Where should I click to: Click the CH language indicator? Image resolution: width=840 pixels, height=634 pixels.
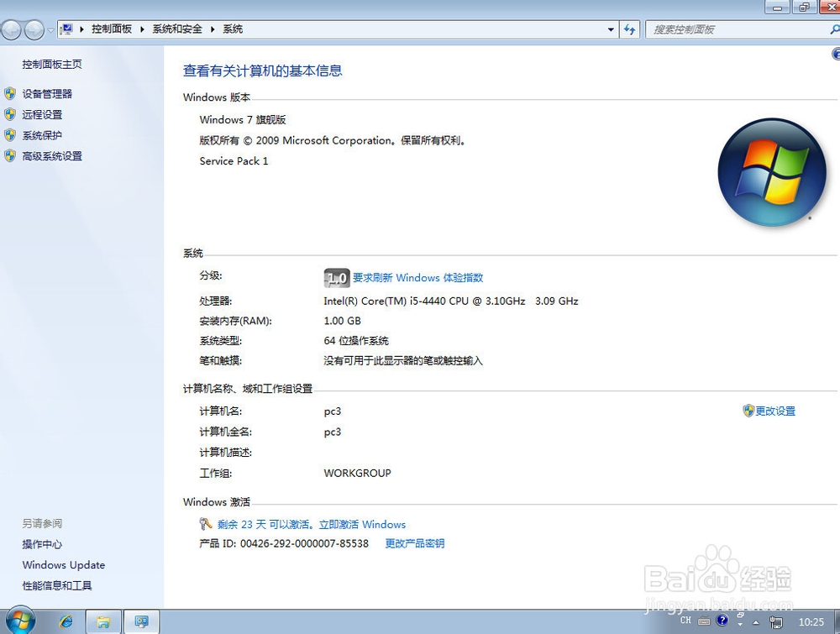coord(685,621)
